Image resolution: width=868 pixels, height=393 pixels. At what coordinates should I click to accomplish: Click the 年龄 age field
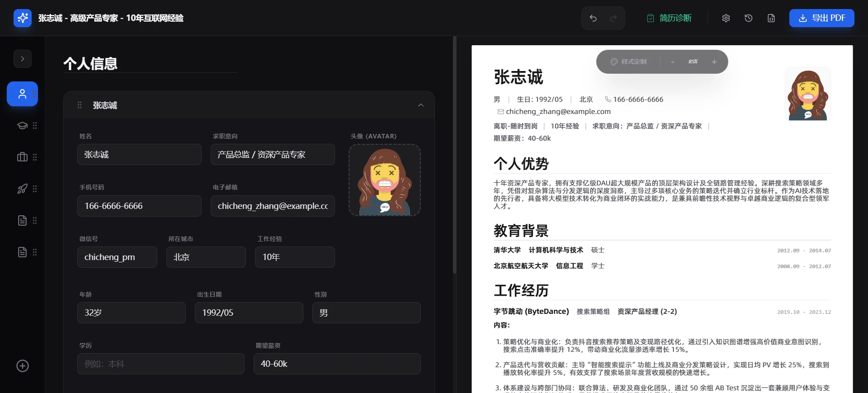(132, 313)
